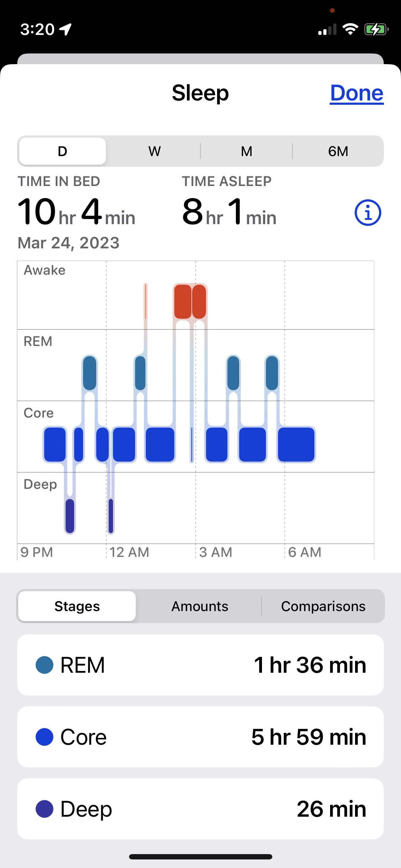
Task: Tap the battery charging icon
Action: point(376,29)
